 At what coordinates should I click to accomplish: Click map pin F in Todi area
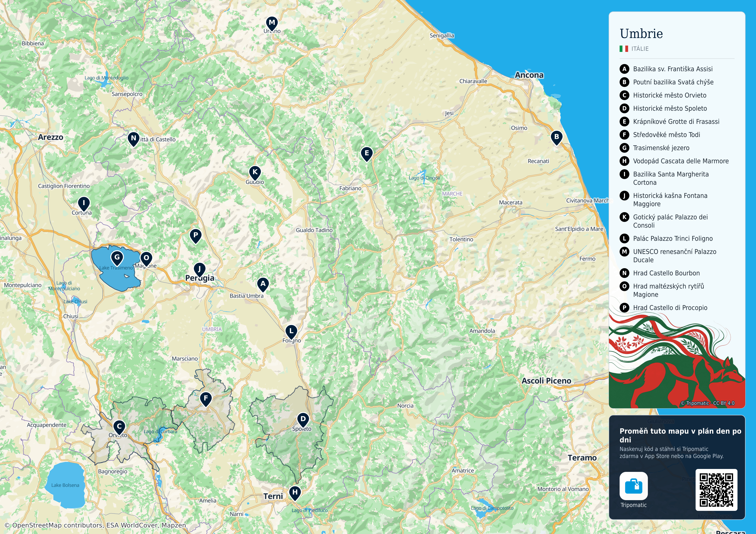[x=206, y=399]
